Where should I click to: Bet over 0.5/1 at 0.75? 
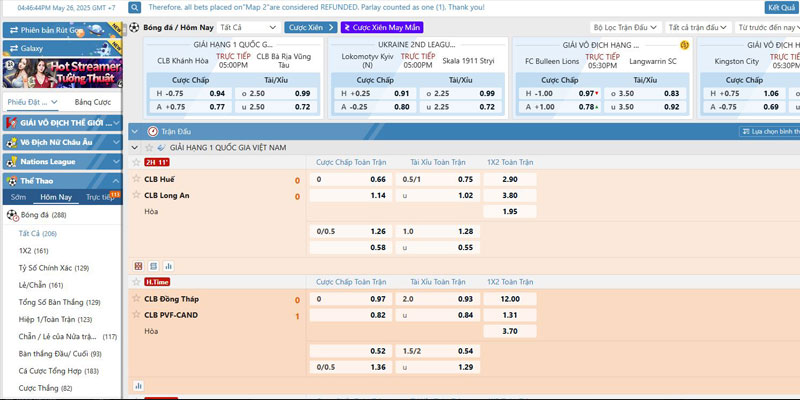click(437, 180)
